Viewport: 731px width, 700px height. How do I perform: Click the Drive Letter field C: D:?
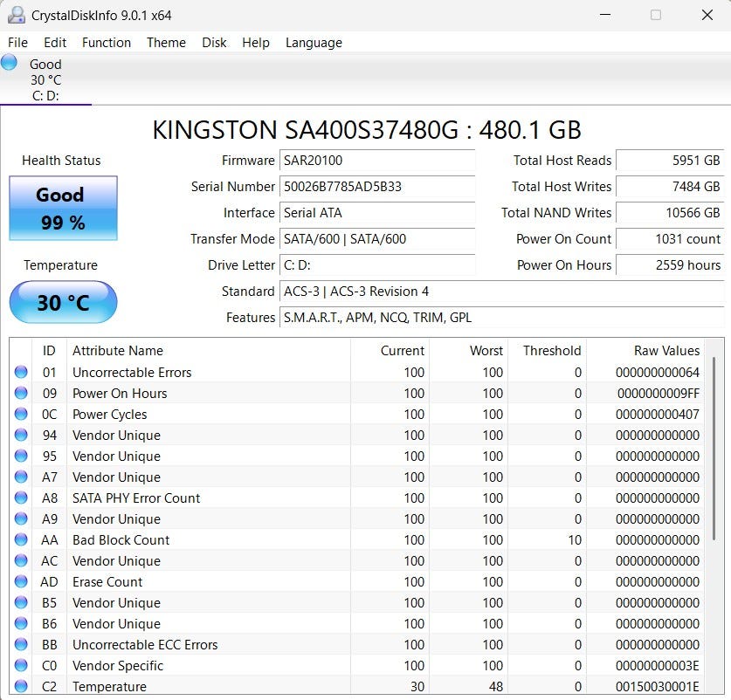(x=377, y=264)
